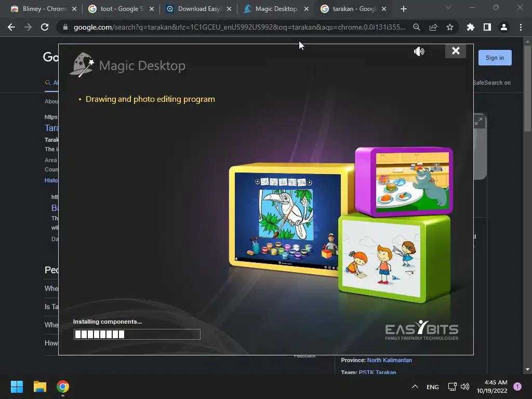Go back to previous page
532x399 pixels.
11,27
